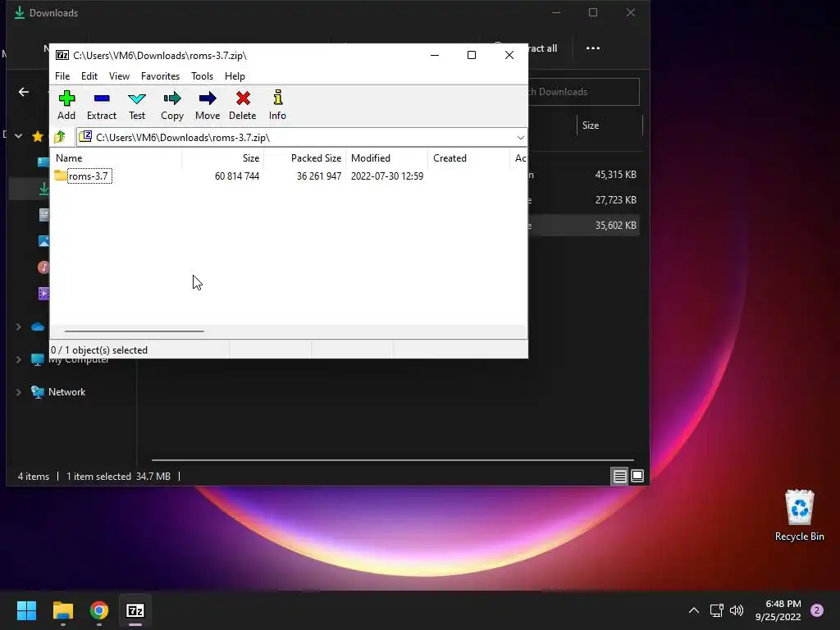Switch to large thumbnails view in Downloads
Viewport: 840px width, 630px height.
pyautogui.click(x=637, y=477)
